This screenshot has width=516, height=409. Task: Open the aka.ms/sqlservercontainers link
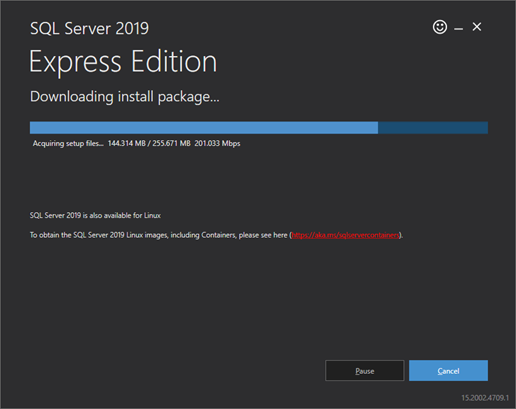pos(345,235)
